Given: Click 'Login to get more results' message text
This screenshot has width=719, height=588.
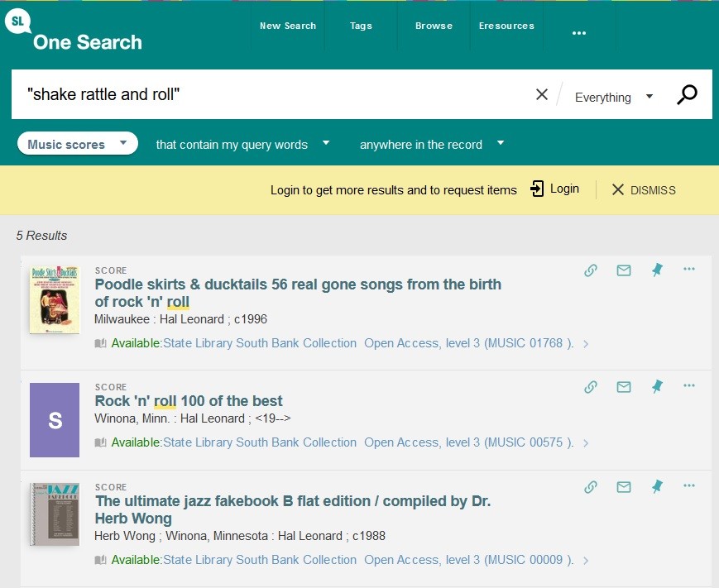Looking at the screenshot, I should click(x=394, y=190).
